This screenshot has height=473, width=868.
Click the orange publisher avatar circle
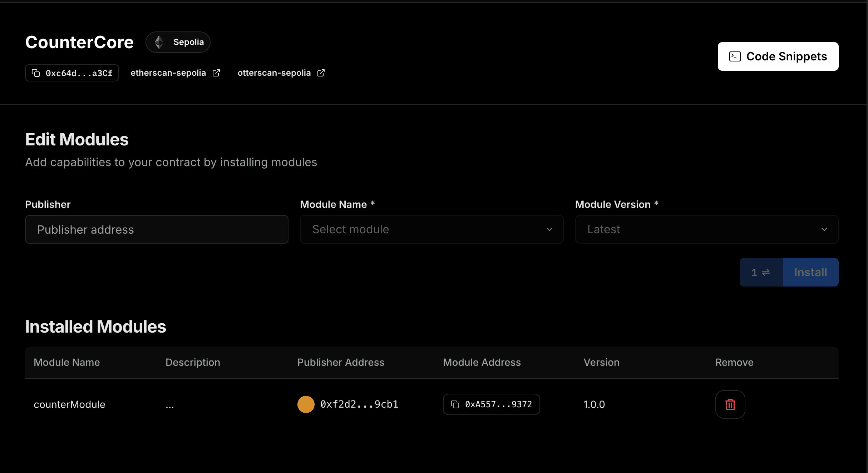point(306,404)
